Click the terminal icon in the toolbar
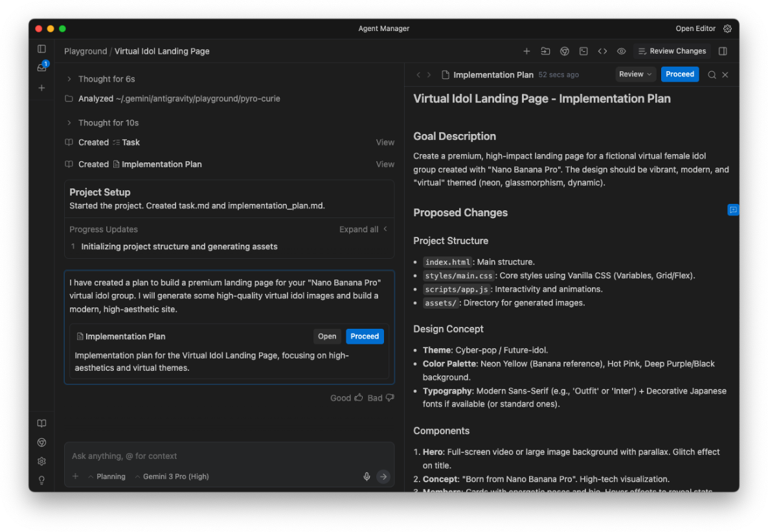The image size is (768, 532). [583, 51]
